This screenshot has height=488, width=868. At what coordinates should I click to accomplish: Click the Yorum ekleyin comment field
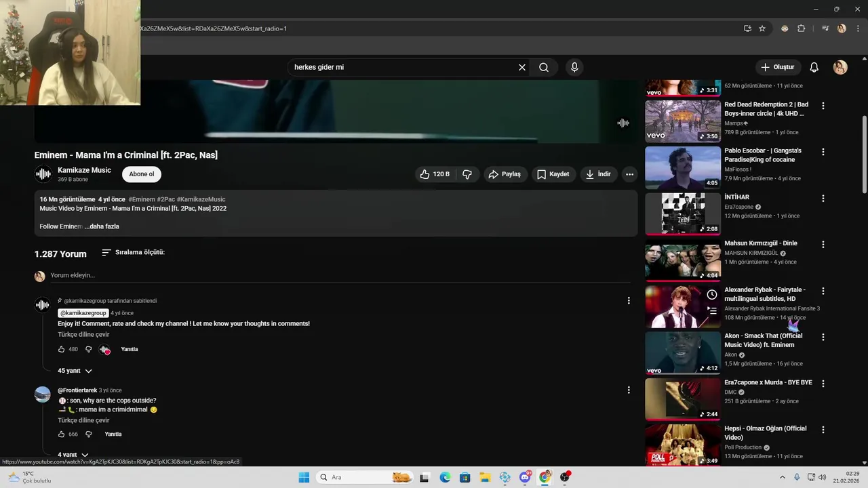click(339, 275)
